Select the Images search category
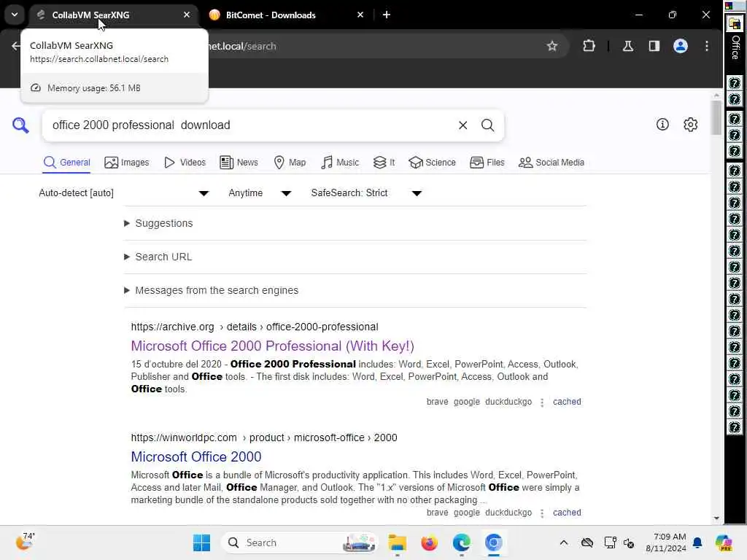Viewport: 747px width, 560px height. pos(127,163)
